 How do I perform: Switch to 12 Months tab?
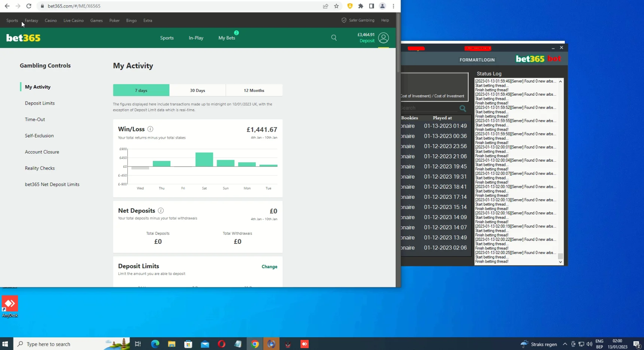tap(254, 90)
